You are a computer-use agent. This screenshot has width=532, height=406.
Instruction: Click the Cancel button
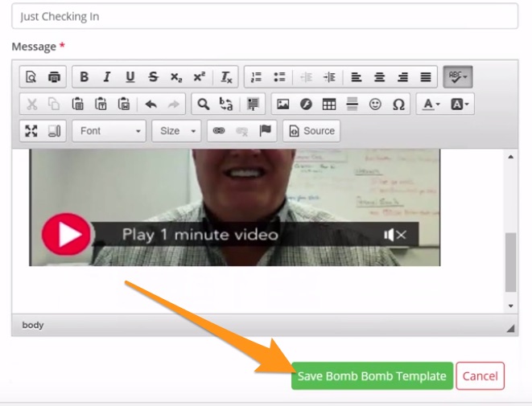coord(480,375)
